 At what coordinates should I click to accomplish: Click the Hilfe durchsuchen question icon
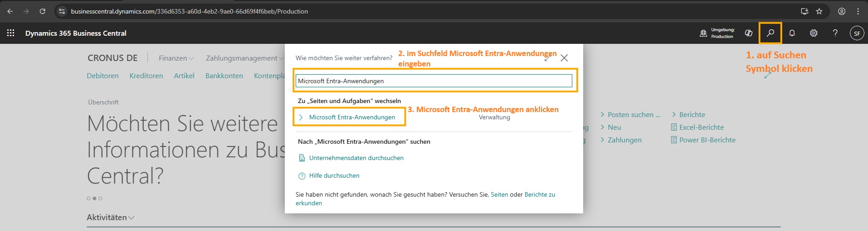coord(302,175)
